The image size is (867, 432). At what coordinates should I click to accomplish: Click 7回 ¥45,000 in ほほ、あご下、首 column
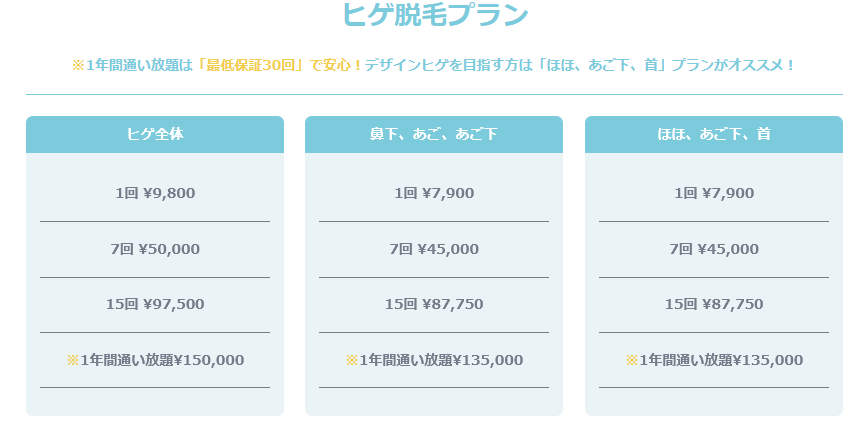pyautogui.click(x=714, y=249)
